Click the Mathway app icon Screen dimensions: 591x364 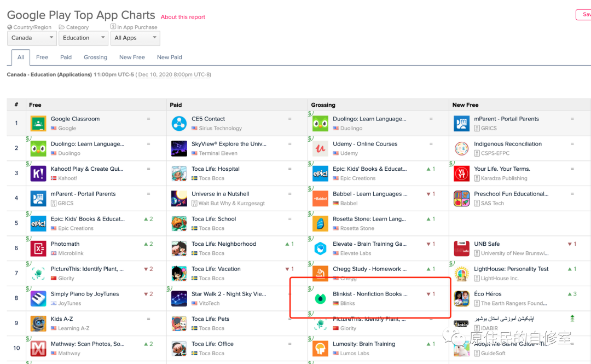[x=38, y=349]
